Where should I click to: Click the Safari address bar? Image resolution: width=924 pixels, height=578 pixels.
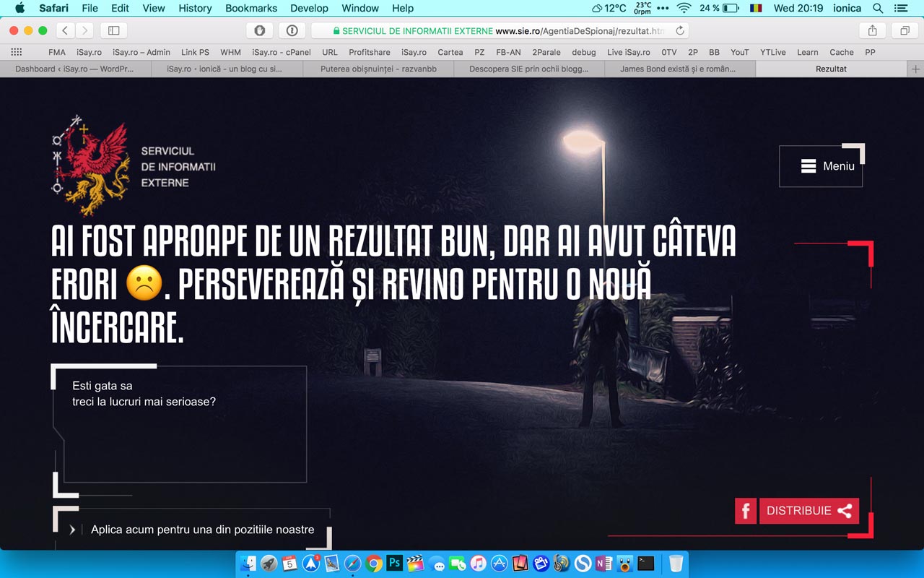(500, 30)
